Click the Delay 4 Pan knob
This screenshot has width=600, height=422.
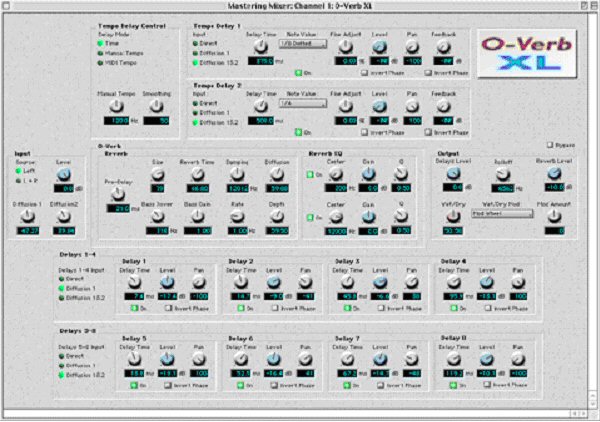point(518,283)
